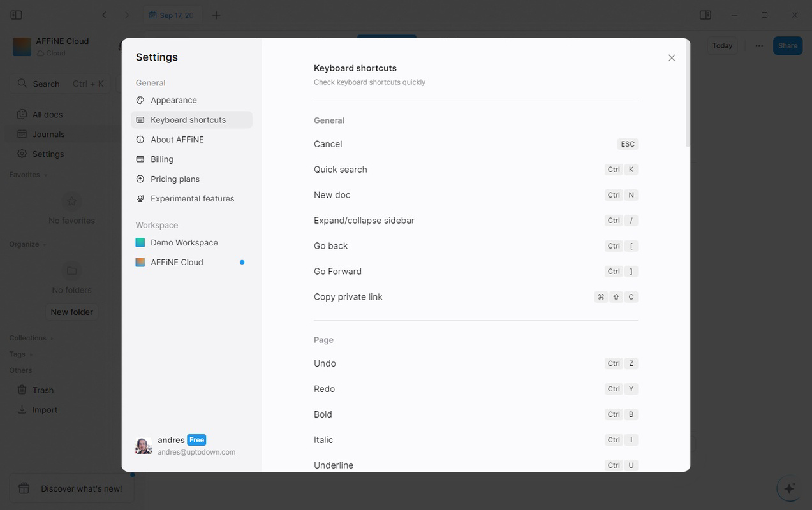
Task: Open AFFiNE Cloud workspace switcher
Action: (x=63, y=47)
